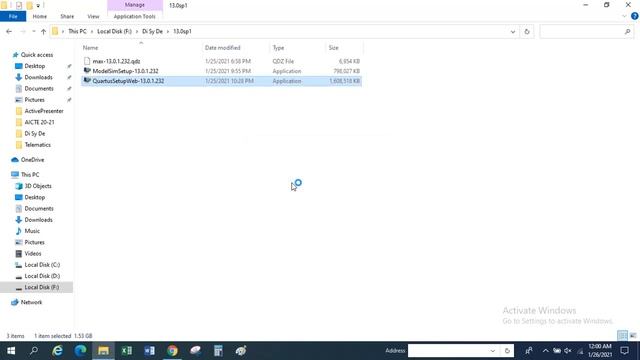Open the recent locations dropdown arrow
640x360 pixels.
33,31
